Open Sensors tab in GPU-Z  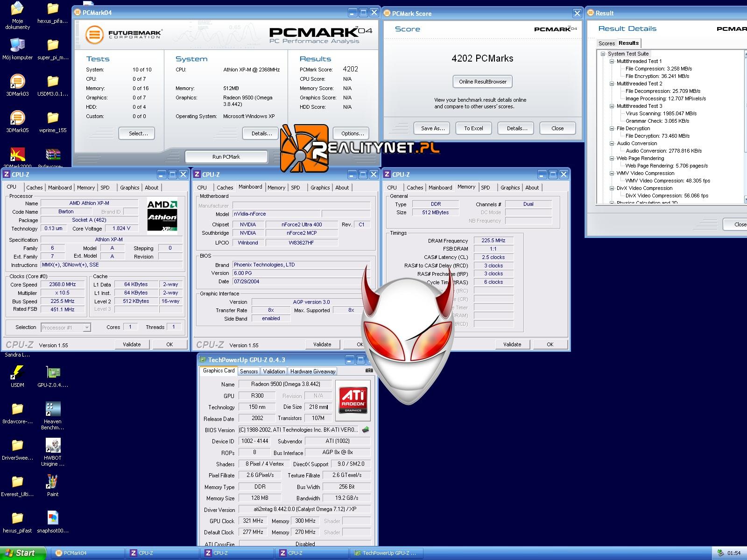[x=249, y=371]
